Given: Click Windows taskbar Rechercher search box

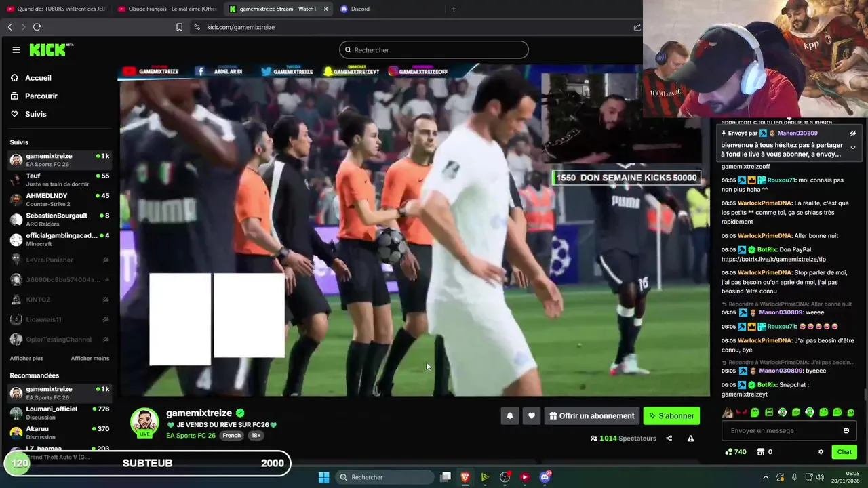Looking at the screenshot, I should pos(384,477).
